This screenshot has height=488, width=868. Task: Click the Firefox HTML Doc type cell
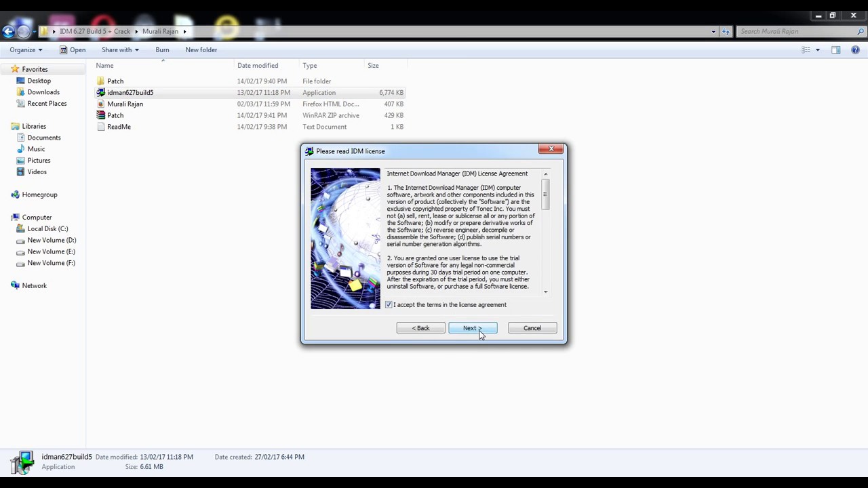(331, 104)
